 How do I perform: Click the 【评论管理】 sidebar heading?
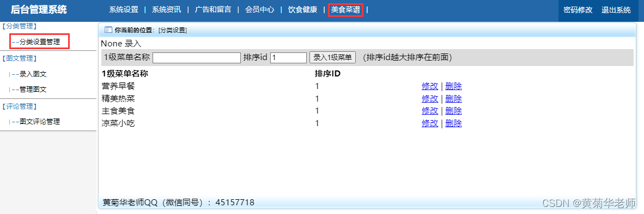click(19, 106)
